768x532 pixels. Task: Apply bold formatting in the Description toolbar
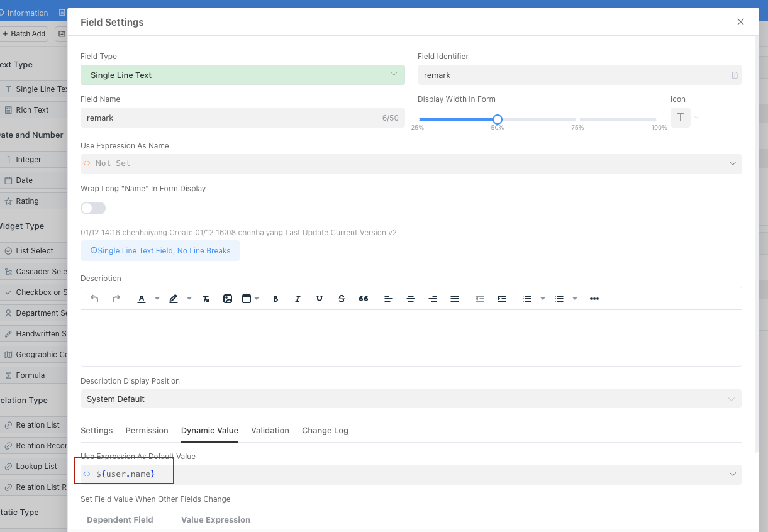point(275,299)
